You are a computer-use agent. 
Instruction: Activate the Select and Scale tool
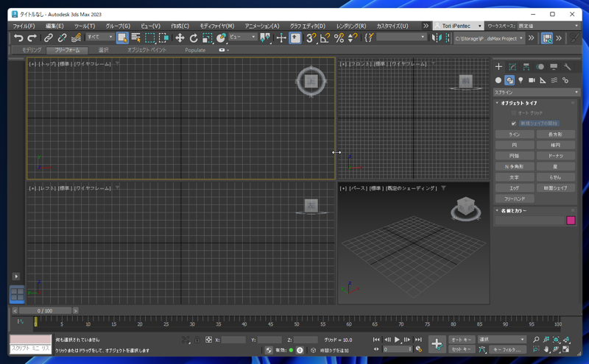[208, 38]
